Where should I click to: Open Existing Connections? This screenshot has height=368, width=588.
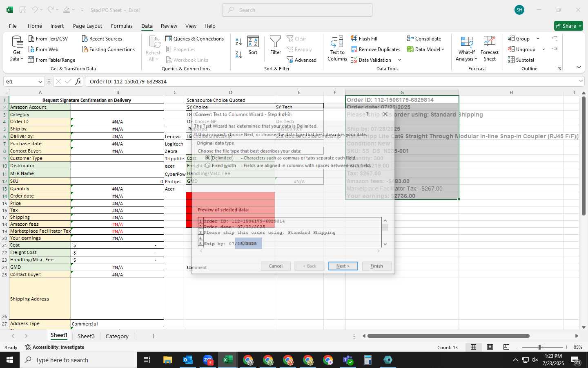click(108, 49)
